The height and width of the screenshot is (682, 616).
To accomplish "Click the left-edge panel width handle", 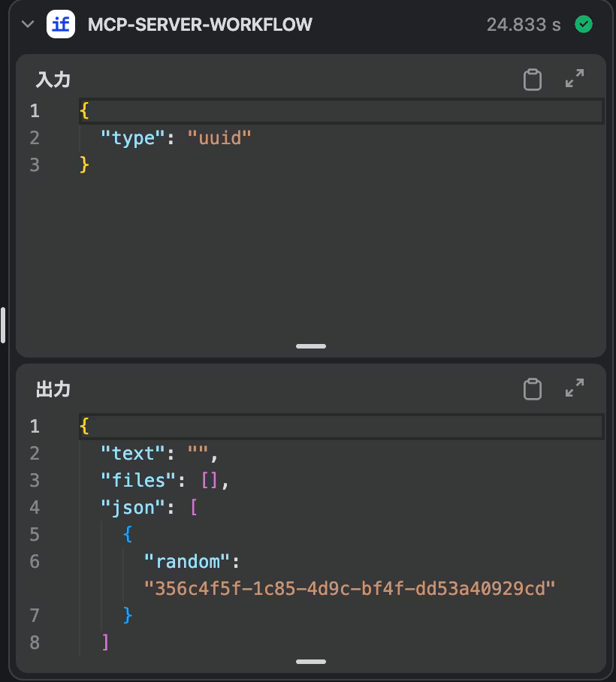I will [x=3, y=324].
